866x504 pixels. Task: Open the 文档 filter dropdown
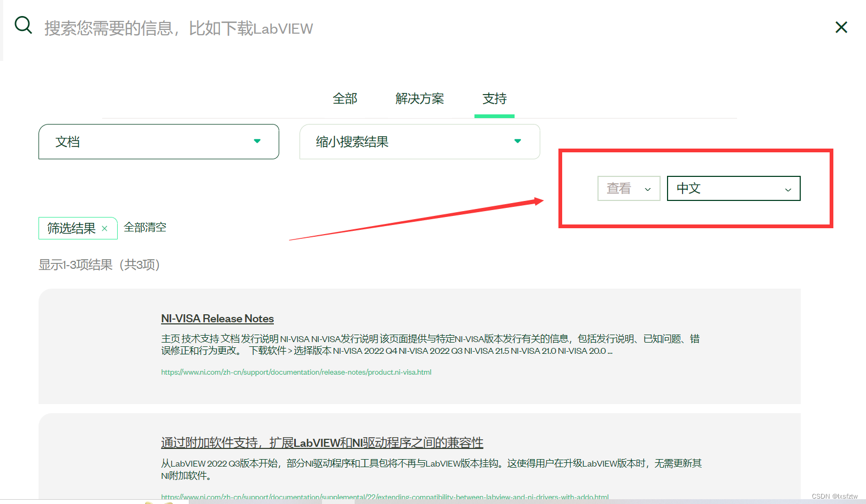pyautogui.click(x=158, y=142)
